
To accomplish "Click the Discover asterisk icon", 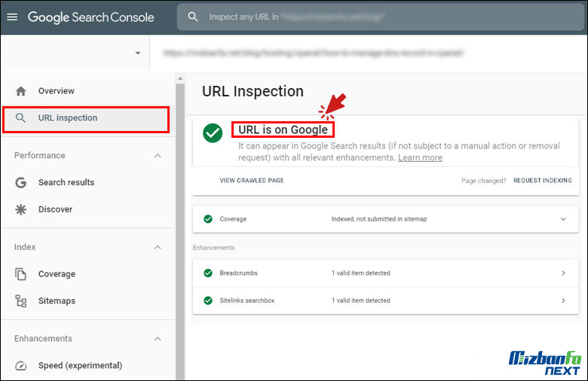I will click(20, 209).
